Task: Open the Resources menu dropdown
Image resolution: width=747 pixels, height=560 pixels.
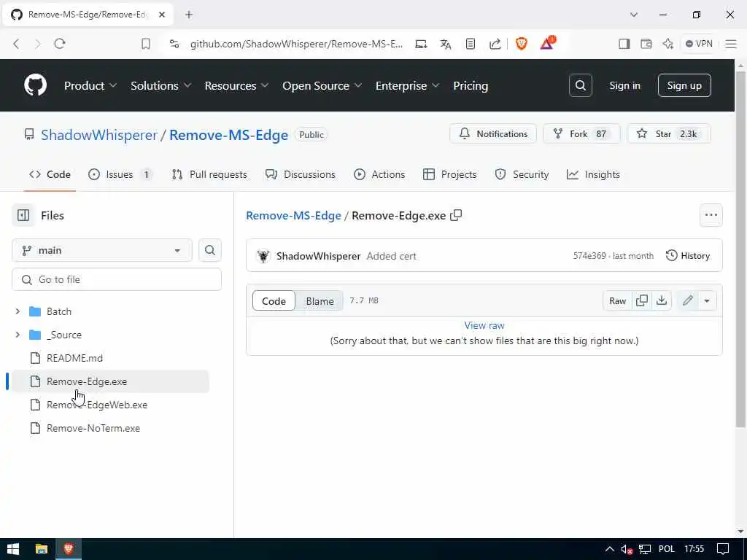Action: click(237, 86)
